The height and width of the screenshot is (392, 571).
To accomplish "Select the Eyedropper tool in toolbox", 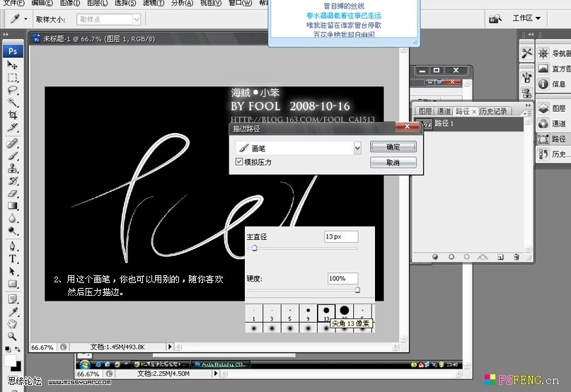I will 12,311.
